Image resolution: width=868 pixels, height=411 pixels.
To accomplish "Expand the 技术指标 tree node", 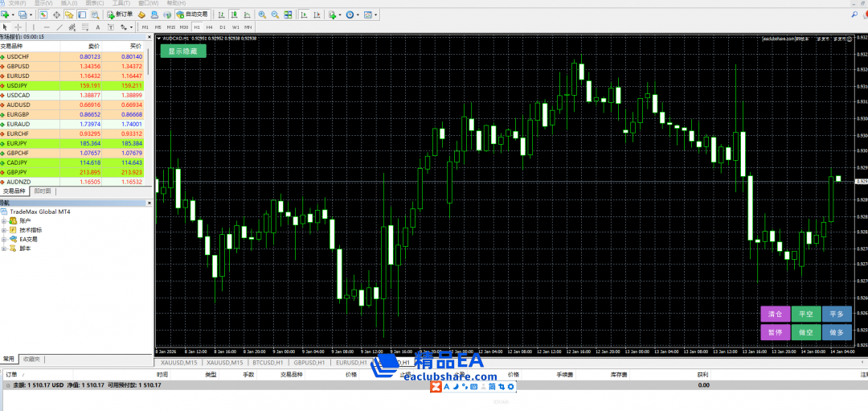I will tap(4, 230).
